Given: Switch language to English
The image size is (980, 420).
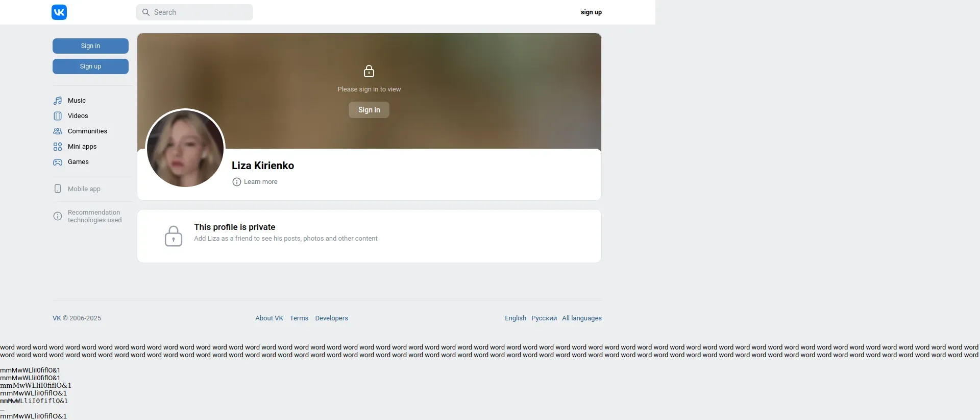Looking at the screenshot, I should [516, 318].
